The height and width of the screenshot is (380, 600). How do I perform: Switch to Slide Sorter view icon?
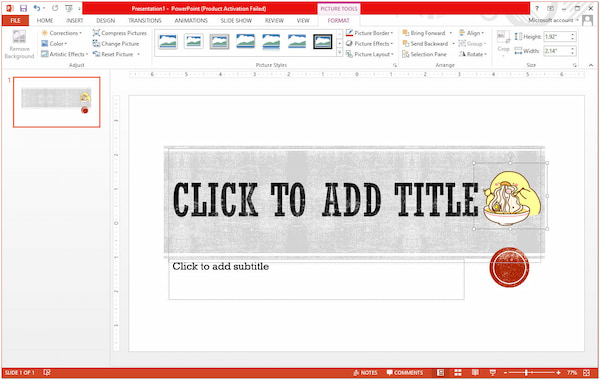coord(458,372)
